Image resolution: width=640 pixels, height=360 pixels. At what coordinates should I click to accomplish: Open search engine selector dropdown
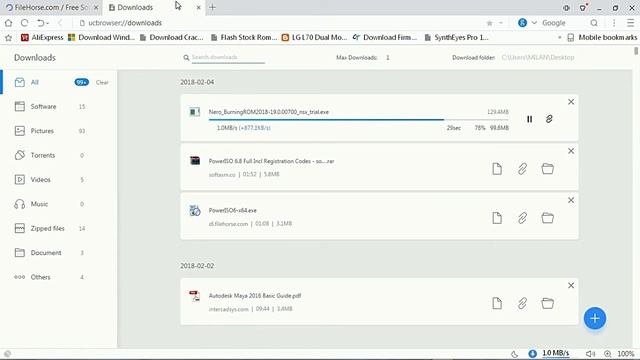533,23
